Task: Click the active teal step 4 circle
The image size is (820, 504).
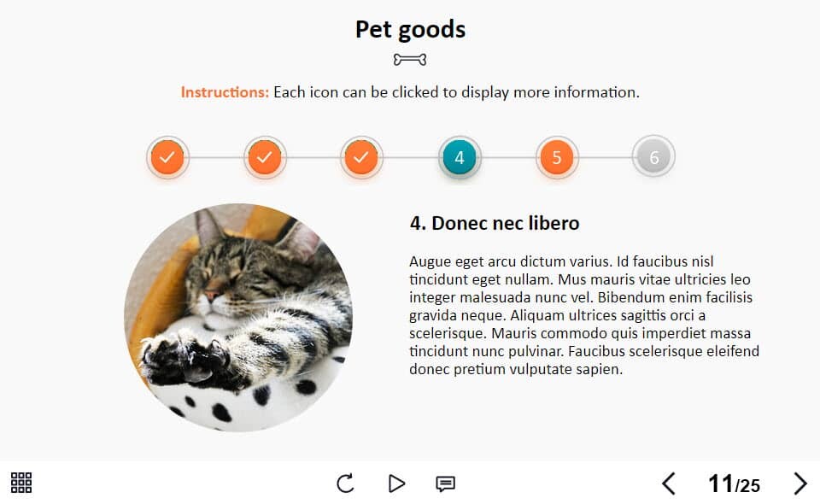Action: click(x=460, y=157)
